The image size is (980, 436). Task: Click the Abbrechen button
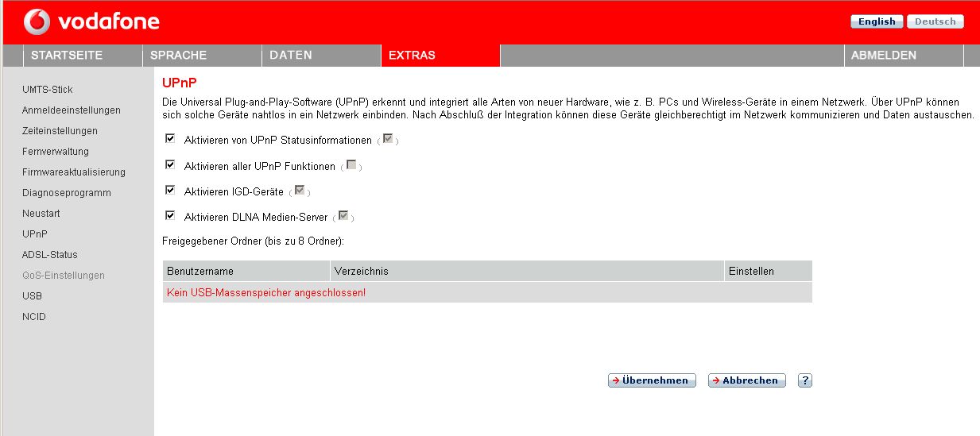pos(747,380)
